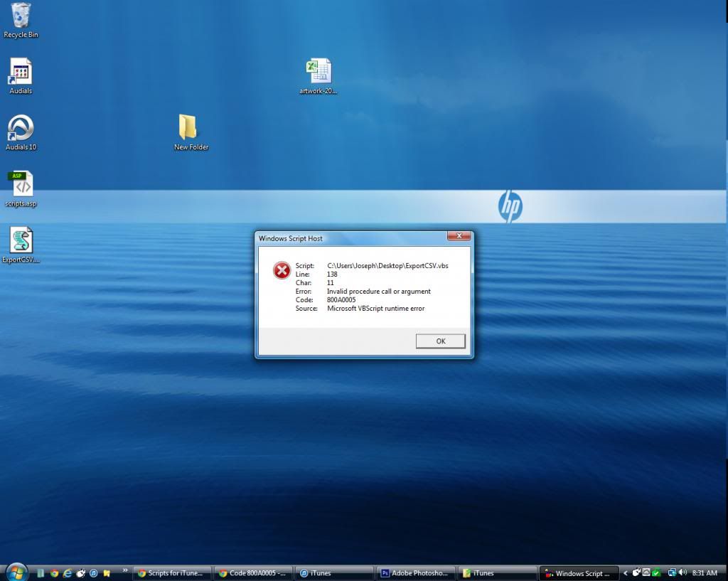The width and height of the screenshot is (728, 581).
Task: Click the volume speaker tray icon
Action: tap(682, 572)
